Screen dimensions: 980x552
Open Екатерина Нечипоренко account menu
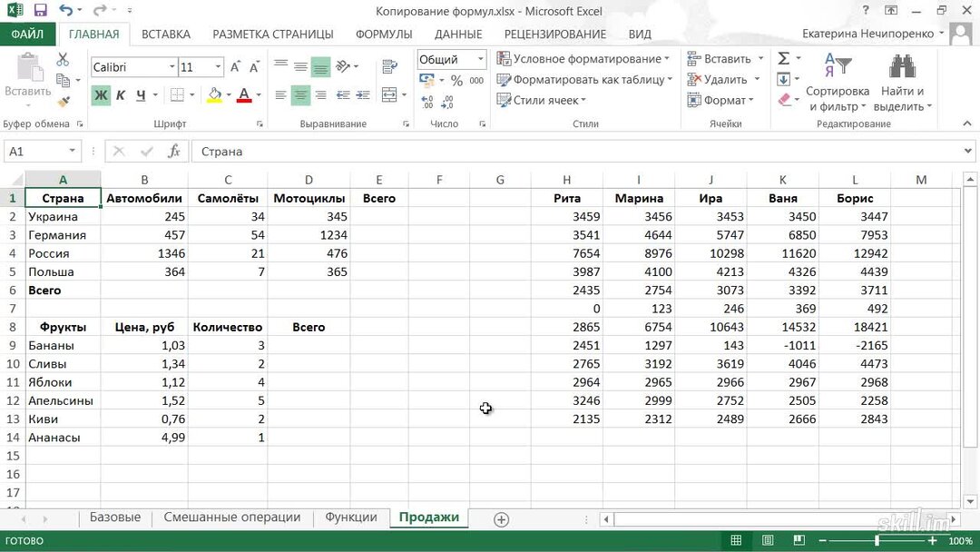pos(873,34)
